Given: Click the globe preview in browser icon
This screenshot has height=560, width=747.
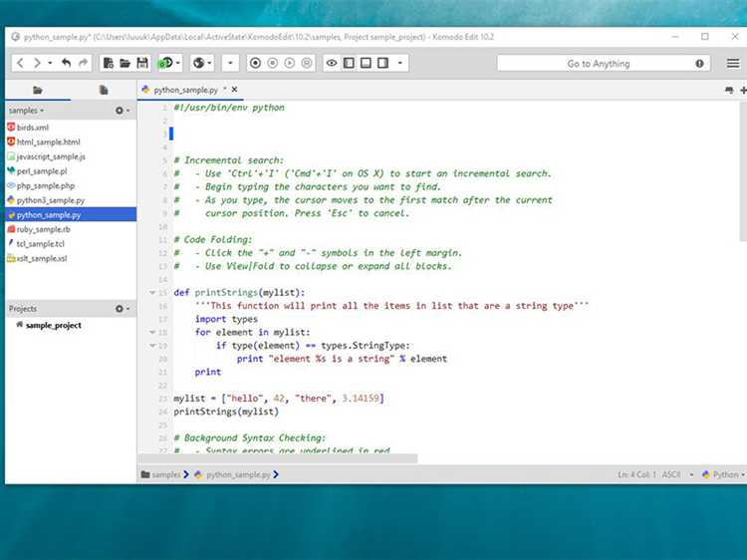Looking at the screenshot, I should (198, 63).
